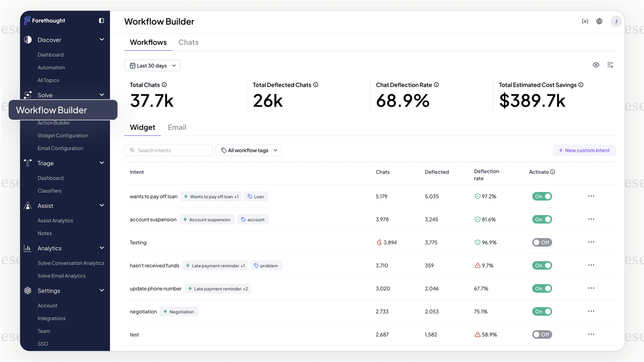Collapse the Discover section chevron
Screen dimensions: 644x362
pyautogui.click(x=102, y=39)
